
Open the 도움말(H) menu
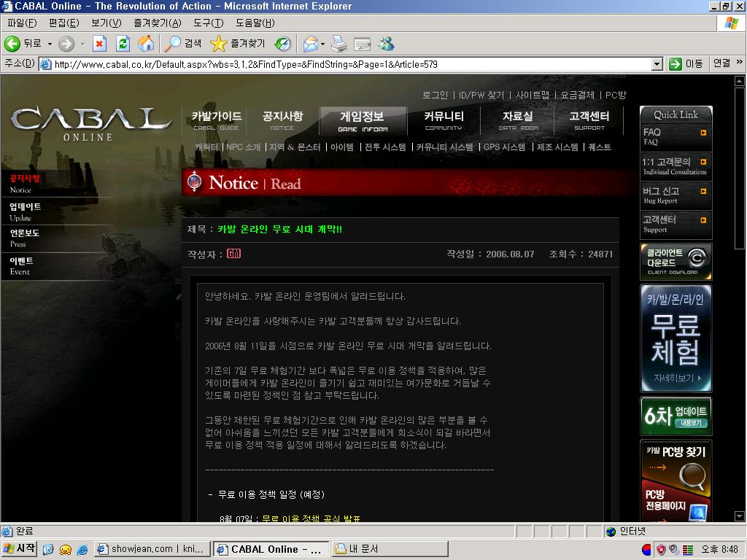point(255,23)
